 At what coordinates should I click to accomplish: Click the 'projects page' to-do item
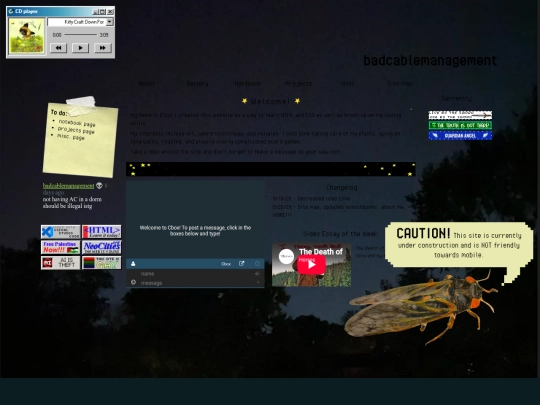pos(76,130)
